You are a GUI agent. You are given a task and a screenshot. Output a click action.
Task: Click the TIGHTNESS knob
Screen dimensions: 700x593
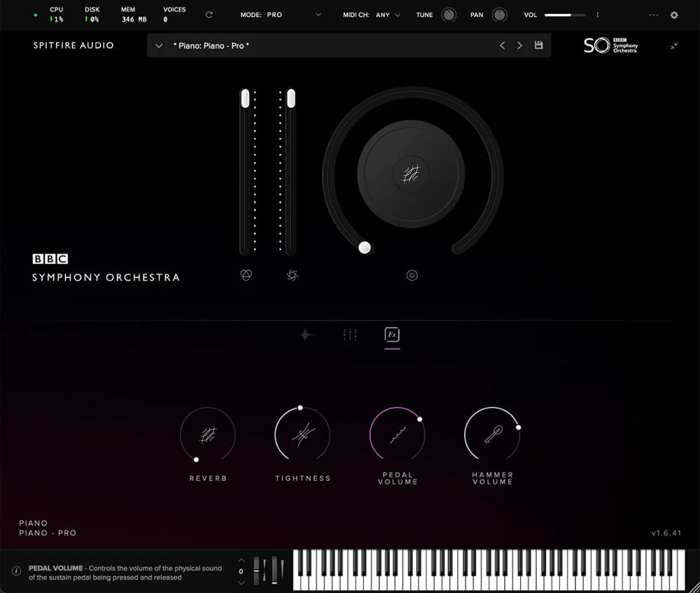click(302, 435)
